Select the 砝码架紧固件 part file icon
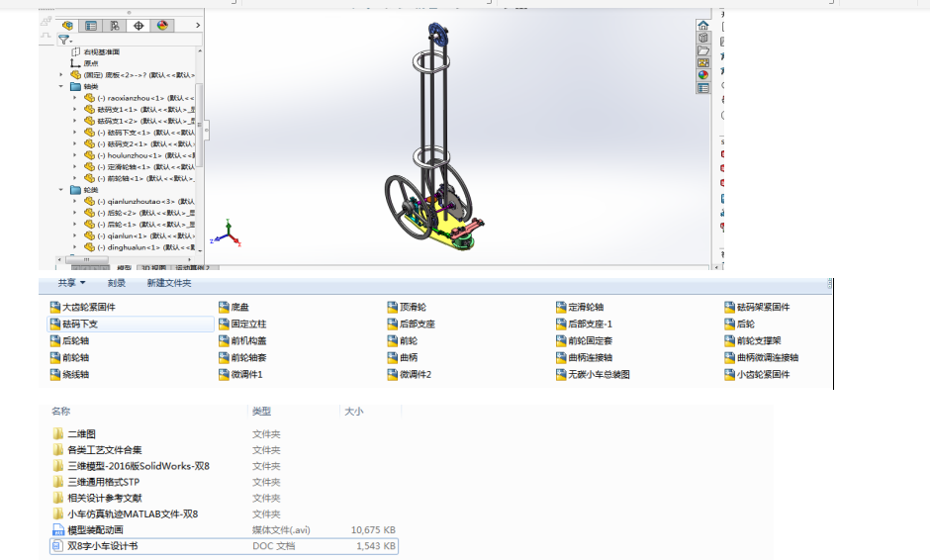 pyautogui.click(x=729, y=307)
